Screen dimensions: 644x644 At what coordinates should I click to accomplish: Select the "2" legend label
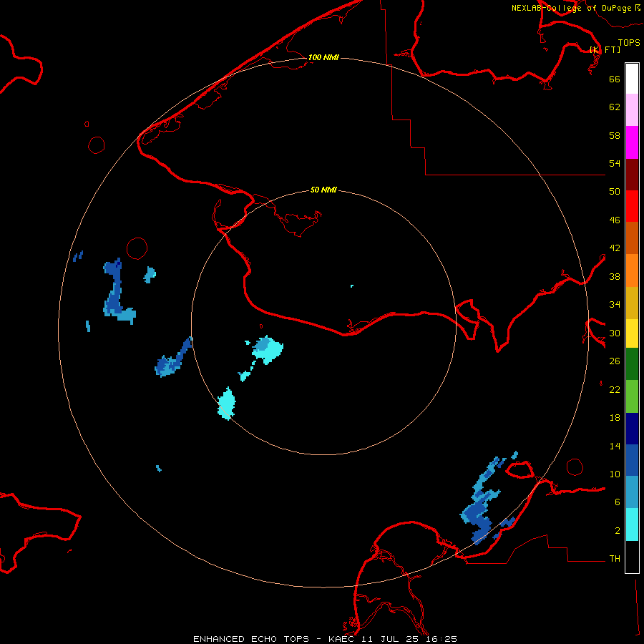tap(618, 531)
